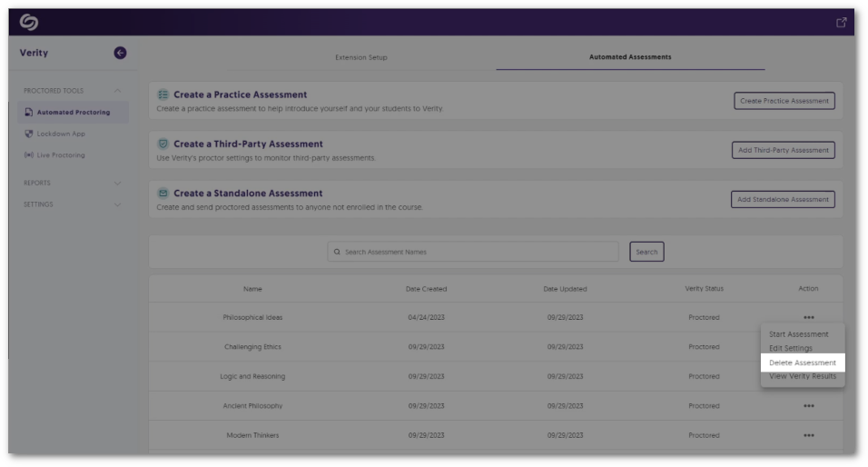Screen dimensions: 868x467
Task: Open Lockdown App in the sidebar
Action: (x=61, y=134)
